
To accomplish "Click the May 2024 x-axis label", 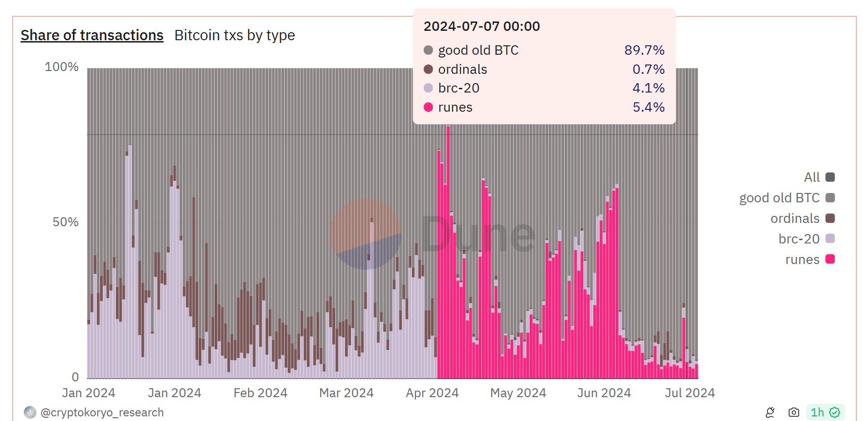I will click(518, 393).
